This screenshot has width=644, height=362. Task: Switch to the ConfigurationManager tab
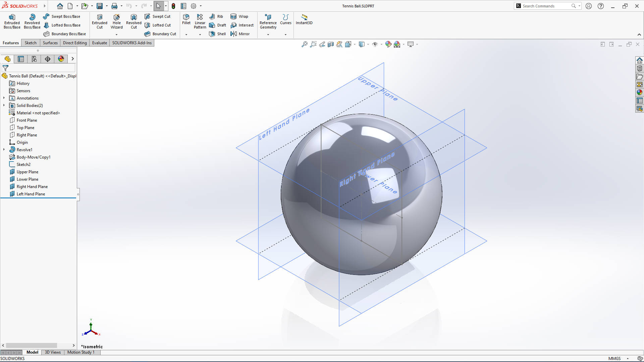(x=34, y=59)
